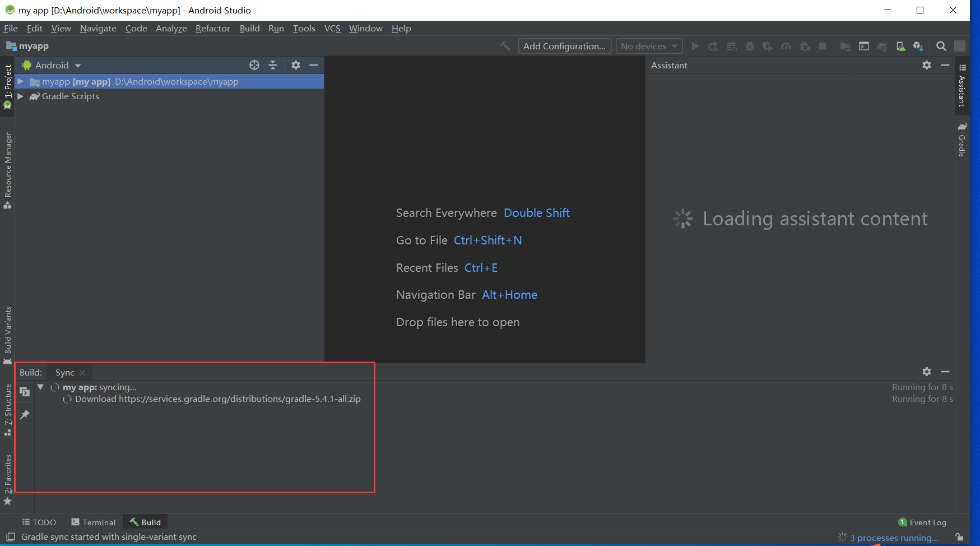
Task: Click the Search Everywhere magnifier icon
Action: click(941, 46)
